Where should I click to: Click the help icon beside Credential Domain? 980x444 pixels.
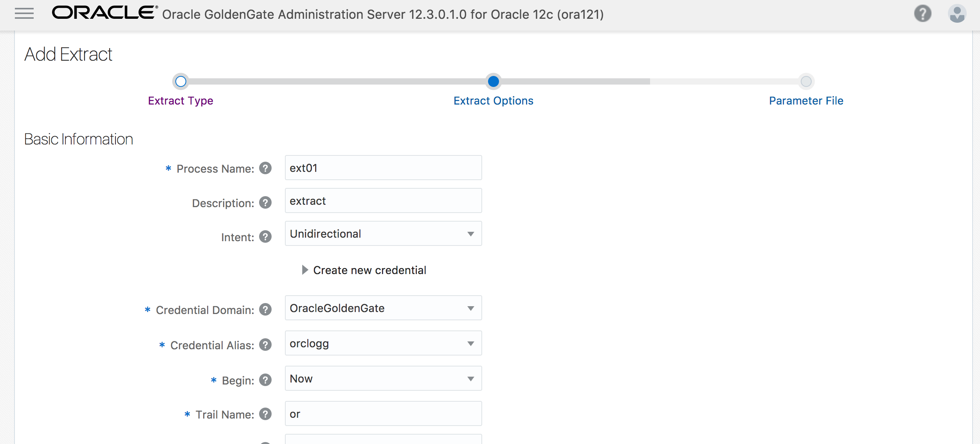(265, 309)
